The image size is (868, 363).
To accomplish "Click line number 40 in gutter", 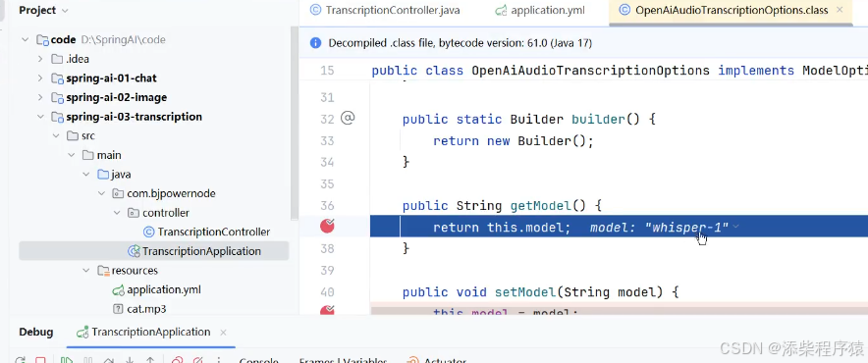I will pyautogui.click(x=327, y=292).
